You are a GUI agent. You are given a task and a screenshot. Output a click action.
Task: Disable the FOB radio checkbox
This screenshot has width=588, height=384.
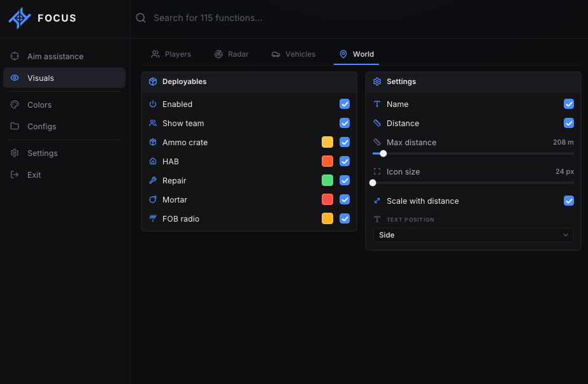345,218
